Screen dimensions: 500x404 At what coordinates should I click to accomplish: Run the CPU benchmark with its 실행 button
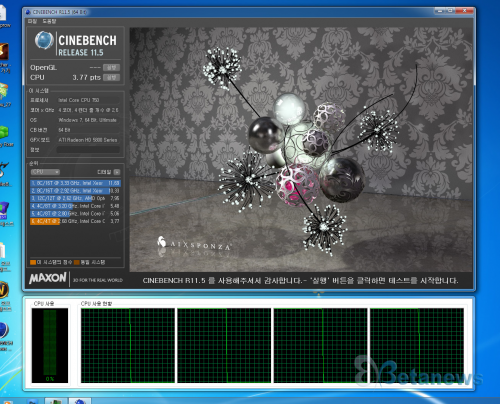point(111,78)
